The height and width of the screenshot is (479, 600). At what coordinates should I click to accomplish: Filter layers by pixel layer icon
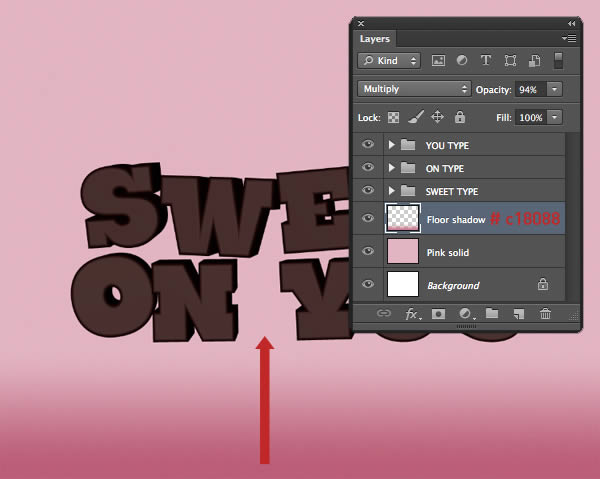pos(438,60)
